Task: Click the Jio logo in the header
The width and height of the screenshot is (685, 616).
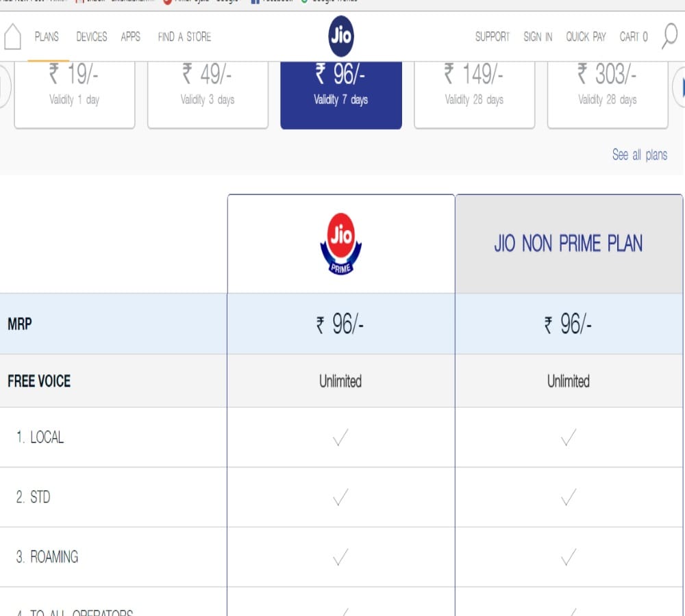Action: pyautogui.click(x=340, y=36)
